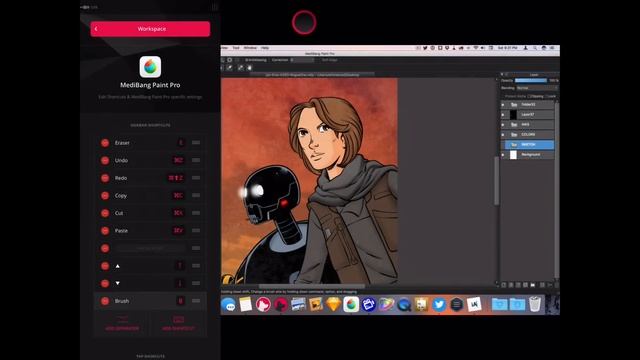Toggle visibility of the top folder layer
The width and height of the screenshot is (640, 360).
point(503,105)
